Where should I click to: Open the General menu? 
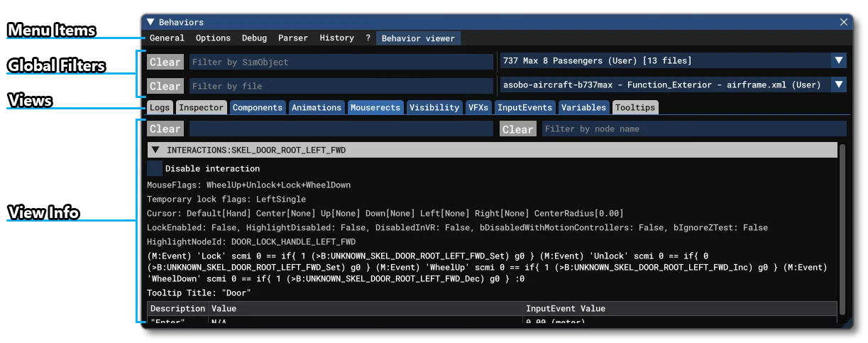tap(167, 38)
